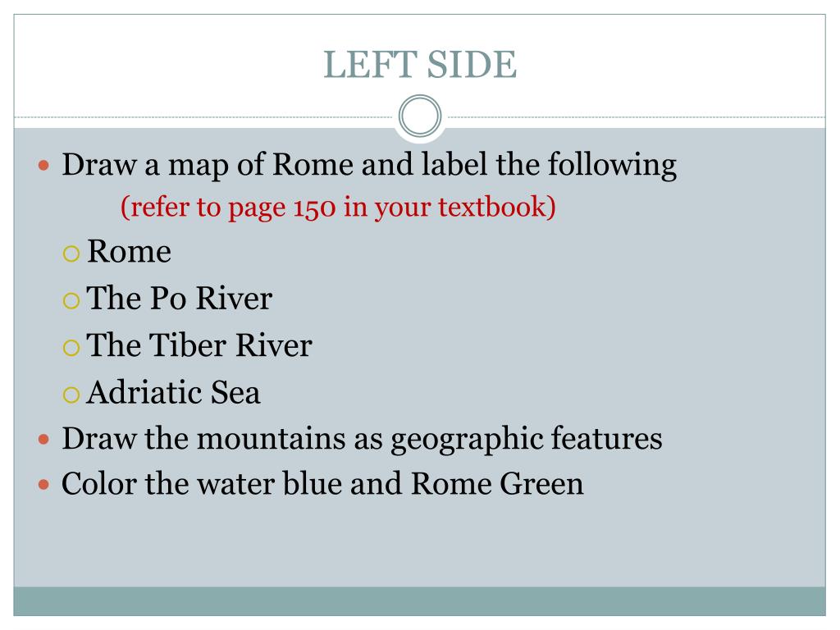Click the red 'refer to page 150' text
Viewport: 840px width, 630px height.
tap(338, 208)
